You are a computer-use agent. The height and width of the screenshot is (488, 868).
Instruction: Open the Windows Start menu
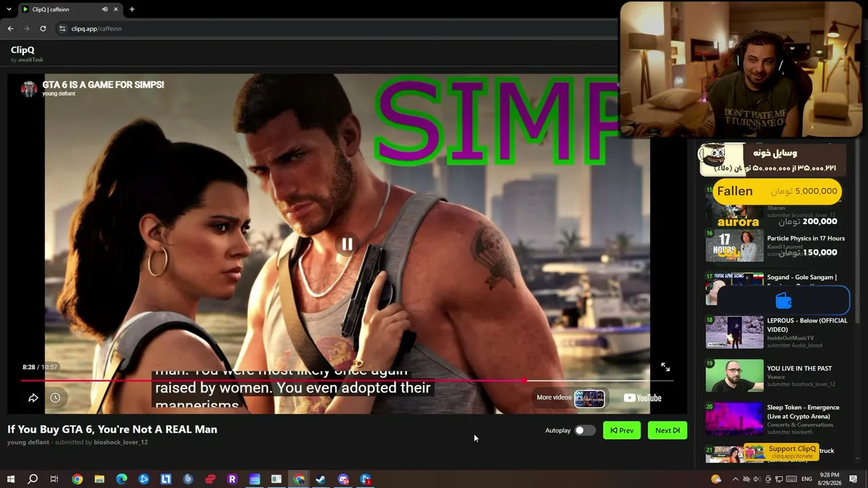(x=11, y=479)
